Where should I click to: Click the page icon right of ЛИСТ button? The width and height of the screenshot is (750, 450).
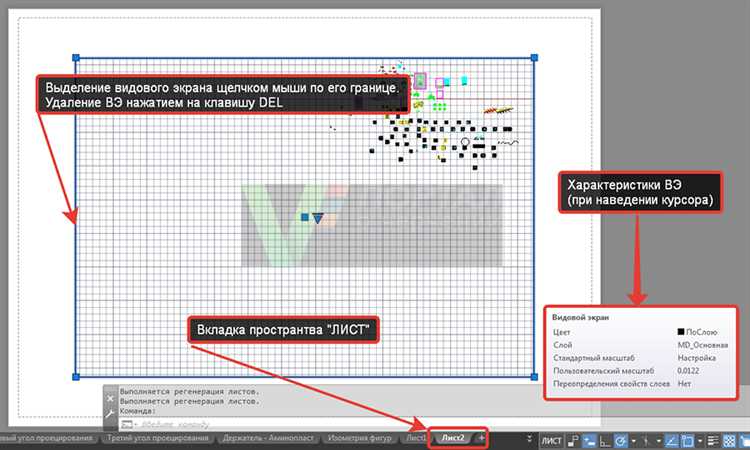573,440
